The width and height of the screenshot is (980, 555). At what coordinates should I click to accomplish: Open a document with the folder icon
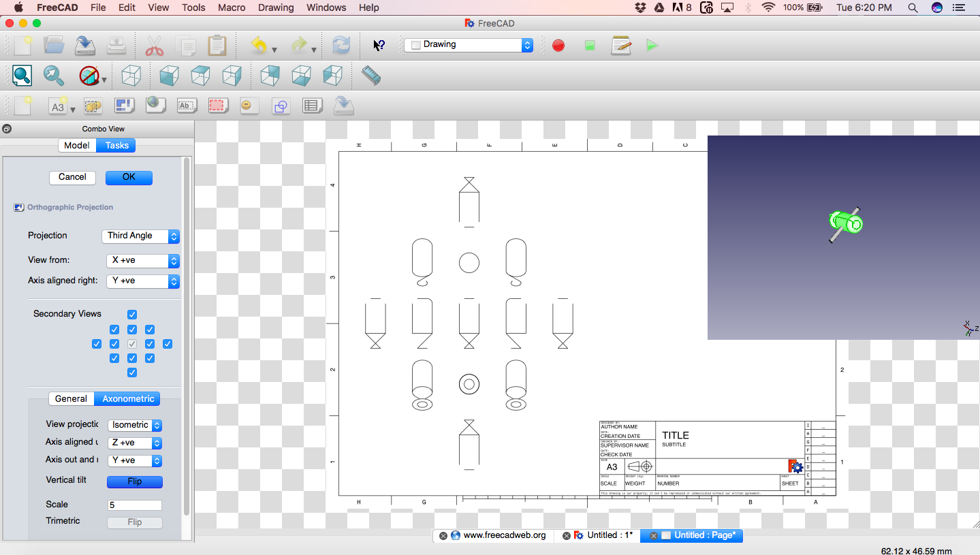click(54, 46)
